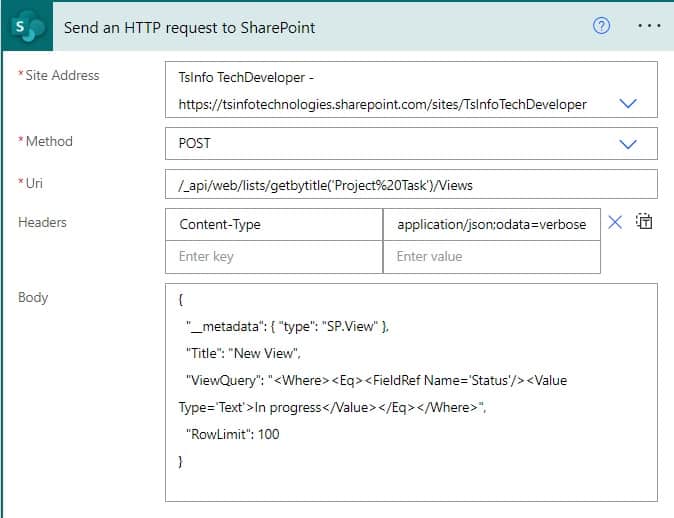Click the "Title": "New View" line
The height and width of the screenshot is (518, 674).
(243, 353)
